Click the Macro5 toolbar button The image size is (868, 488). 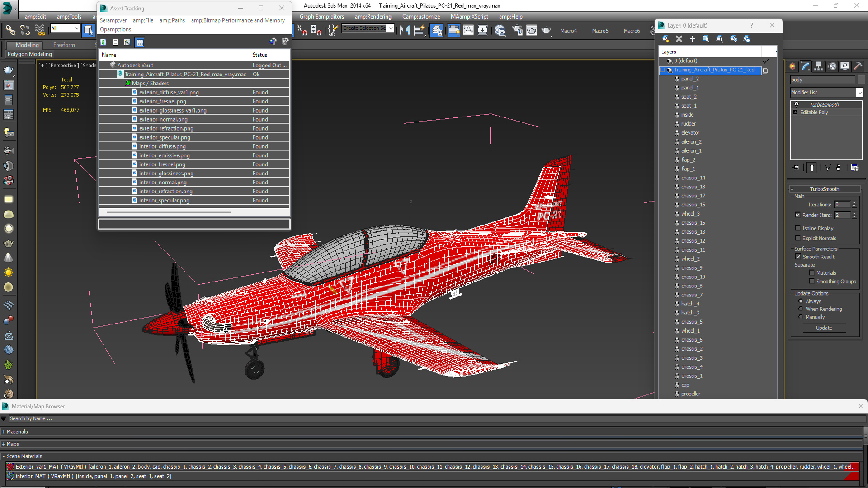tap(600, 31)
